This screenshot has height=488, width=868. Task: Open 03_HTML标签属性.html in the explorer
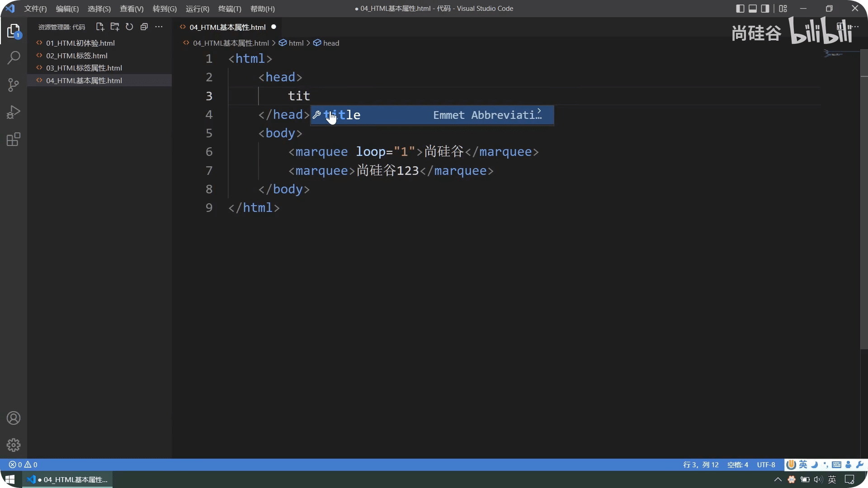click(84, 68)
